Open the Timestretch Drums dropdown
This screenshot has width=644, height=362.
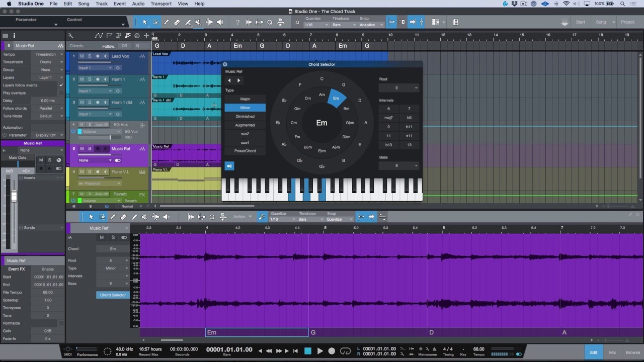point(48,62)
